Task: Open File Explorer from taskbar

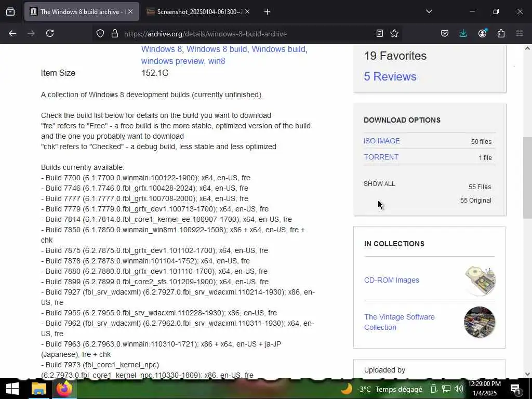Action: (38, 389)
